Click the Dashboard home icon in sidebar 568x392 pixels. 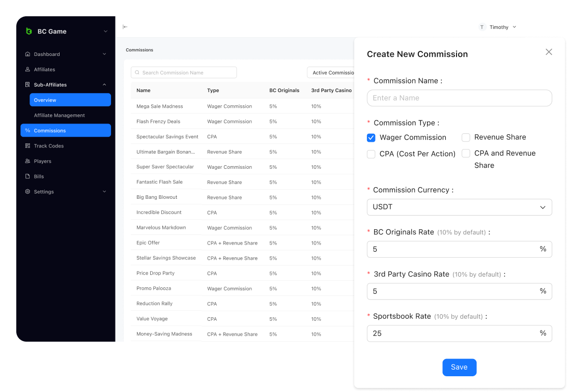click(x=27, y=54)
